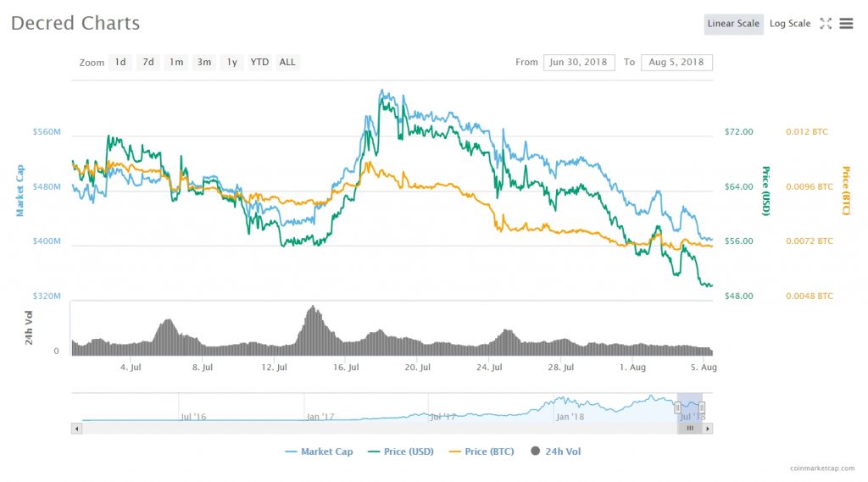
Task: Edit the To date field
Action: [676, 62]
